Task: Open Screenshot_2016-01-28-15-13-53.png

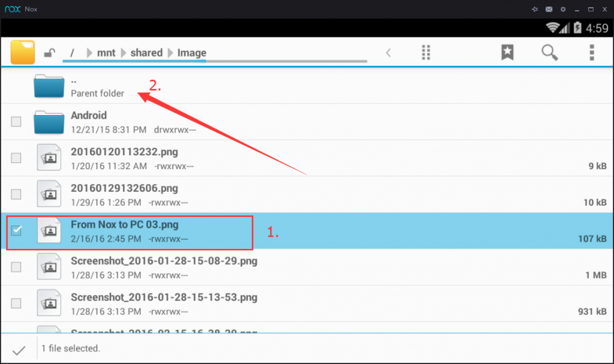Action: click(x=307, y=303)
